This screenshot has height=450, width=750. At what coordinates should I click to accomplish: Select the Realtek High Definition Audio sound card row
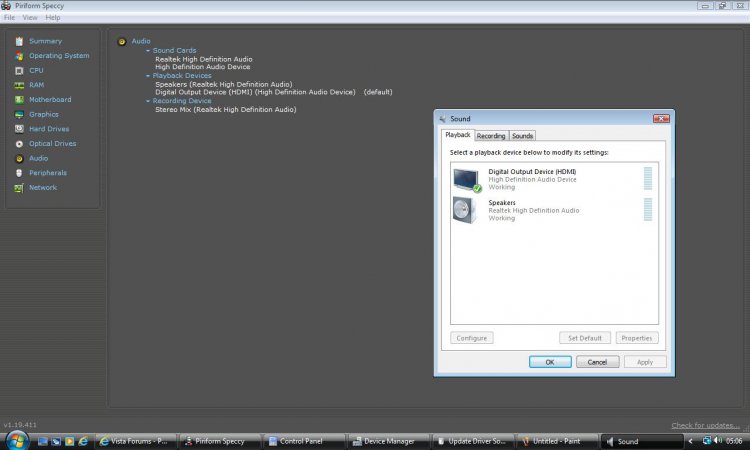click(204, 59)
